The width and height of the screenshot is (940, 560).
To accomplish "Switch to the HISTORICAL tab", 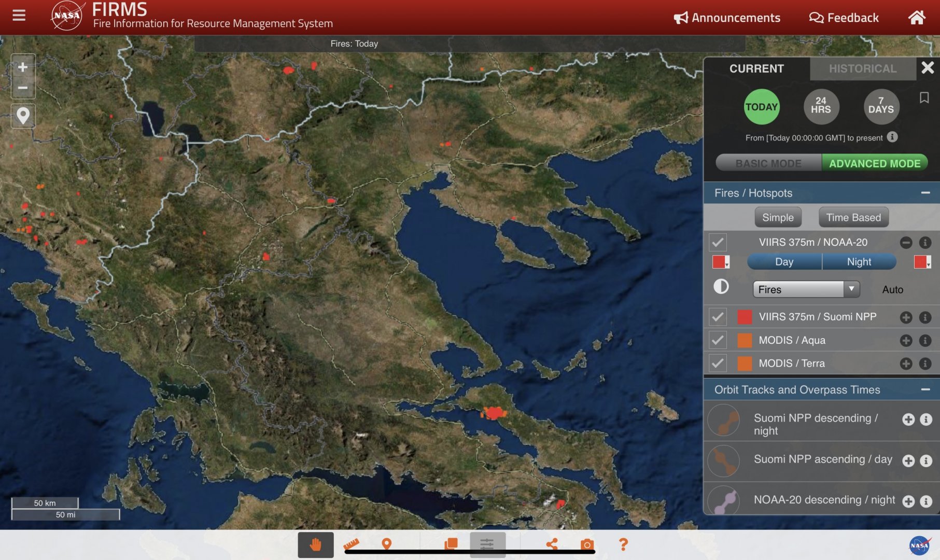I will (862, 68).
